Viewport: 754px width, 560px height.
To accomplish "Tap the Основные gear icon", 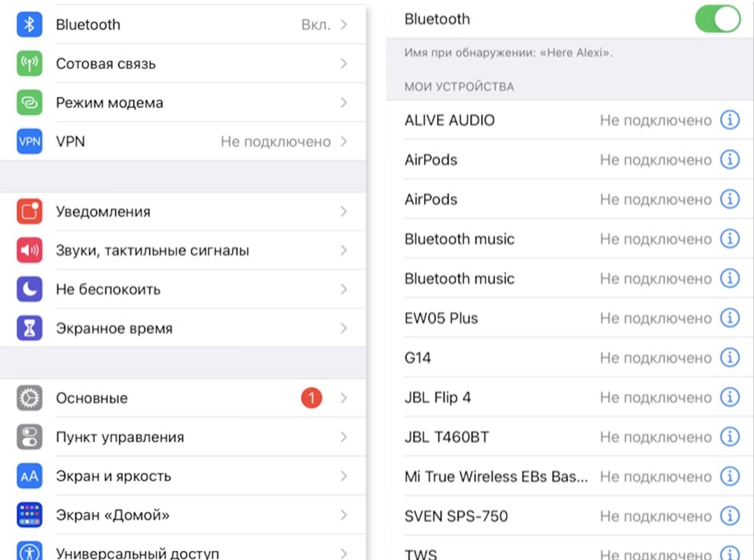I will point(29,398).
